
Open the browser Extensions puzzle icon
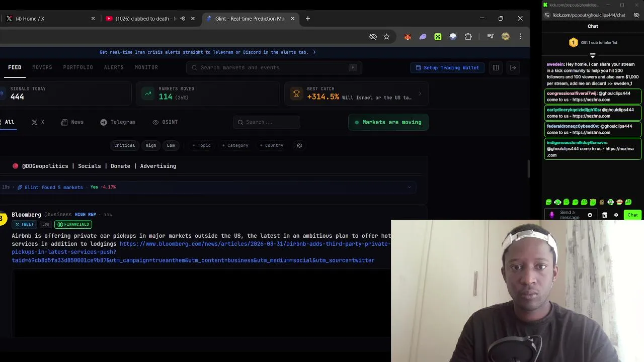tap(468, 37)
